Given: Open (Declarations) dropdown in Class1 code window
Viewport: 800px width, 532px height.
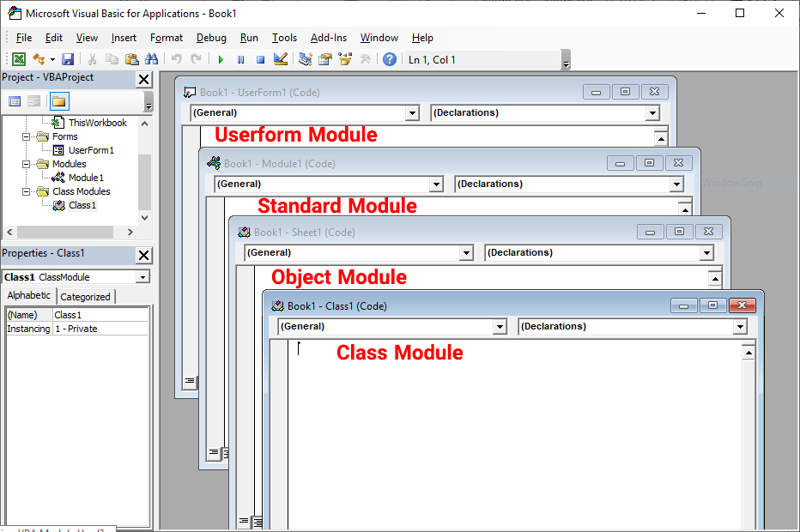Looking at the screenshot, I should [740, 326].
